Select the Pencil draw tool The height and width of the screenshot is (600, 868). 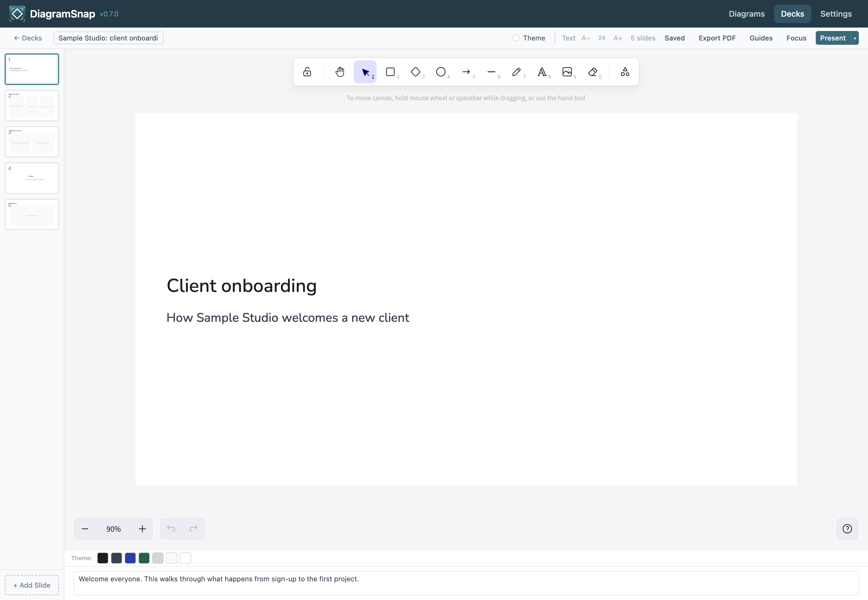[516, 72]
